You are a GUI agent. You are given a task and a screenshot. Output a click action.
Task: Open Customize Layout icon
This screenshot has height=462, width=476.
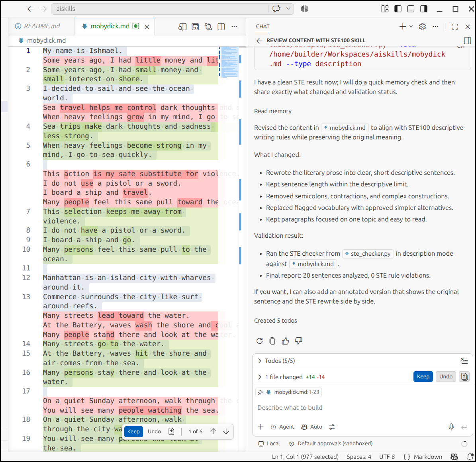point(385,9)
